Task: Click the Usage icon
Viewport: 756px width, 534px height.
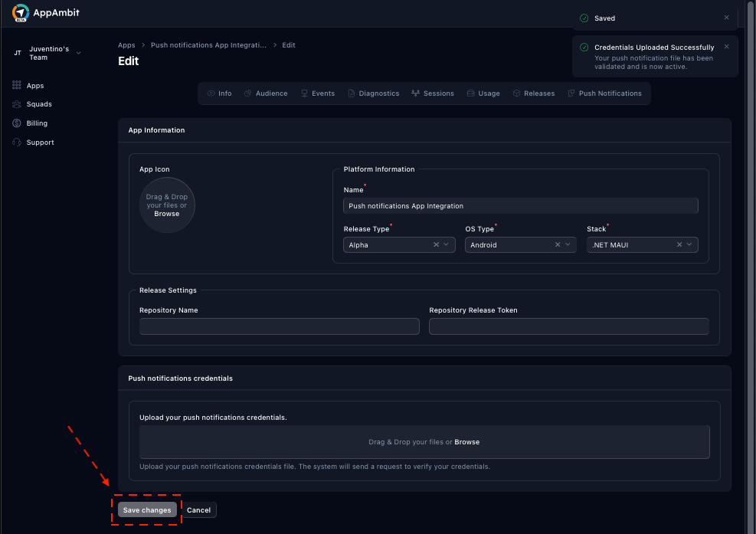Action: tap(470, 93)
